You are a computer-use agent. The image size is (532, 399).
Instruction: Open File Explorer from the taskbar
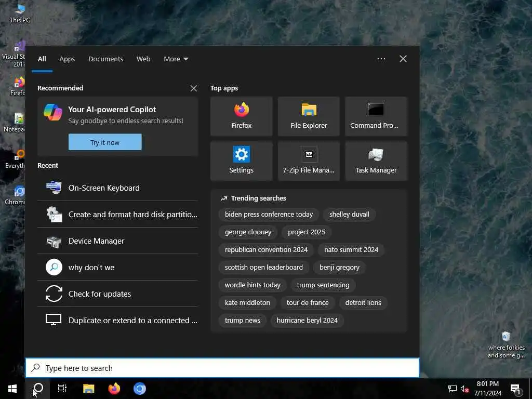point(88,389)
